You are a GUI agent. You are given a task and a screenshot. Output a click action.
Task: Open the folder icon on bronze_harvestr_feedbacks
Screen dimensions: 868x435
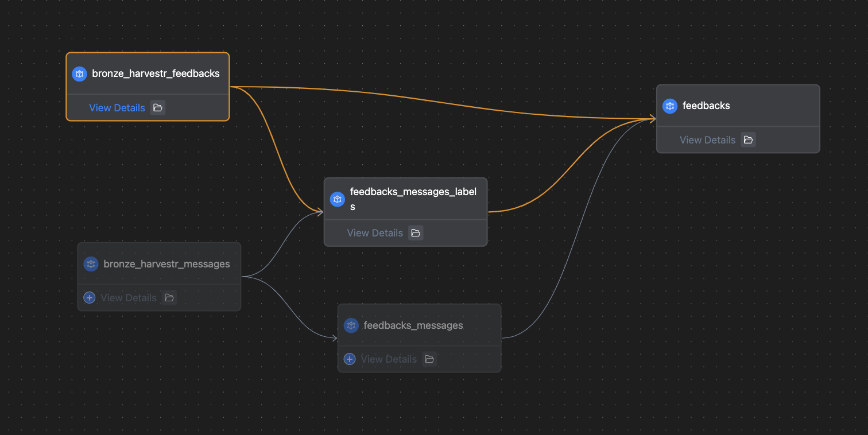pos(158,108)
